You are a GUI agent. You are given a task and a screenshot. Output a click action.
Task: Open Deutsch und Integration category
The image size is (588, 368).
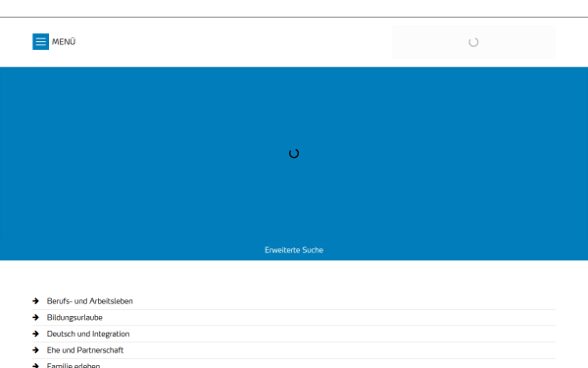coord(88,334)
